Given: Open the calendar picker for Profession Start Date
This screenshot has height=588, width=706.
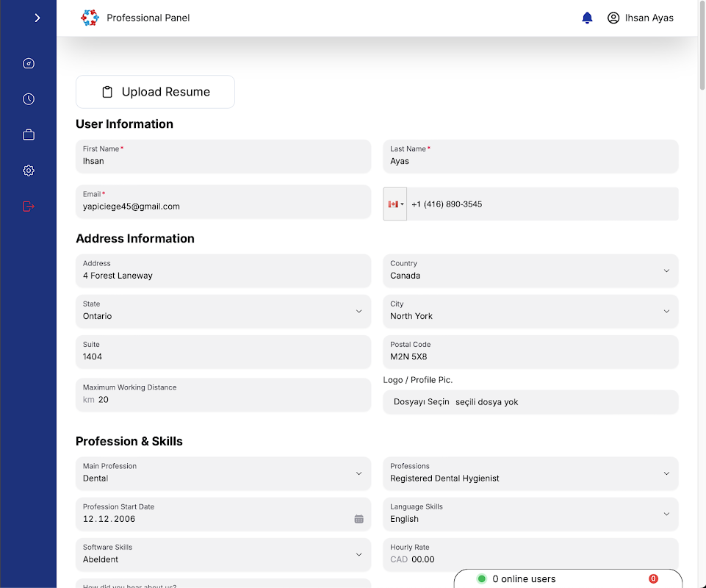Looking at the screenshot, I should click(359, 519).
